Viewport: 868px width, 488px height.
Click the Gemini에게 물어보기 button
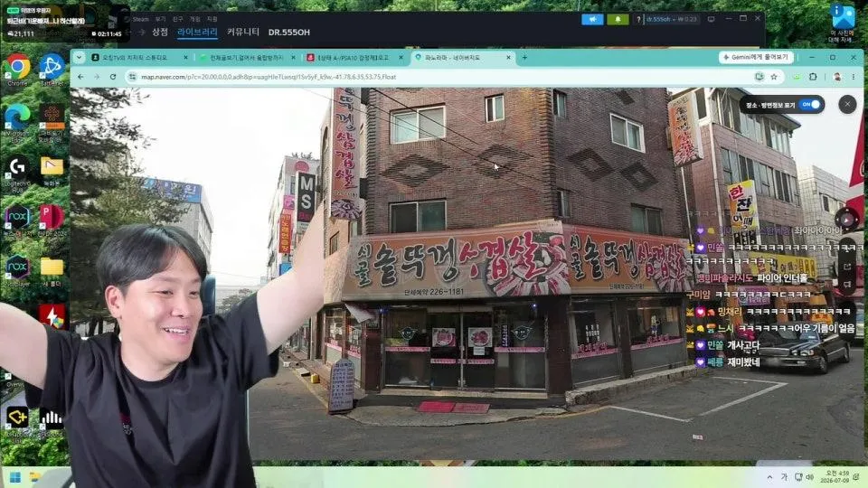click(756, 57)
